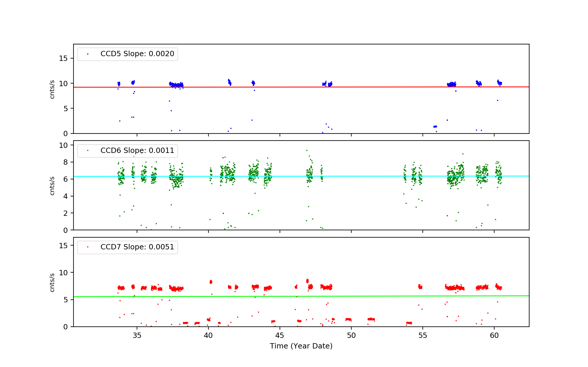This screenshot has height=367, width=588.
Task: Click the y-axis tick 8 in CCD6 plot
Action: click(65, 162)
